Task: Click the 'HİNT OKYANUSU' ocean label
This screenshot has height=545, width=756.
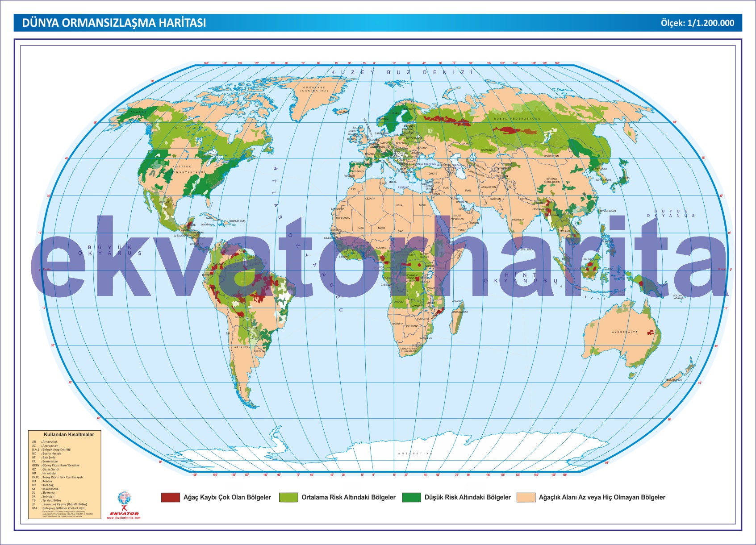Action: click(521, 278)
